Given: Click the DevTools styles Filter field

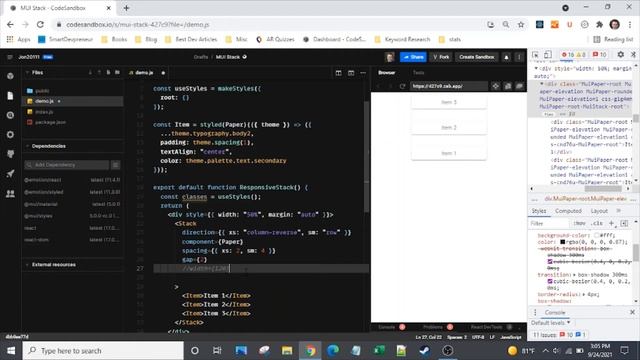Looking at the screenshot, I should (x=549, y=223).
